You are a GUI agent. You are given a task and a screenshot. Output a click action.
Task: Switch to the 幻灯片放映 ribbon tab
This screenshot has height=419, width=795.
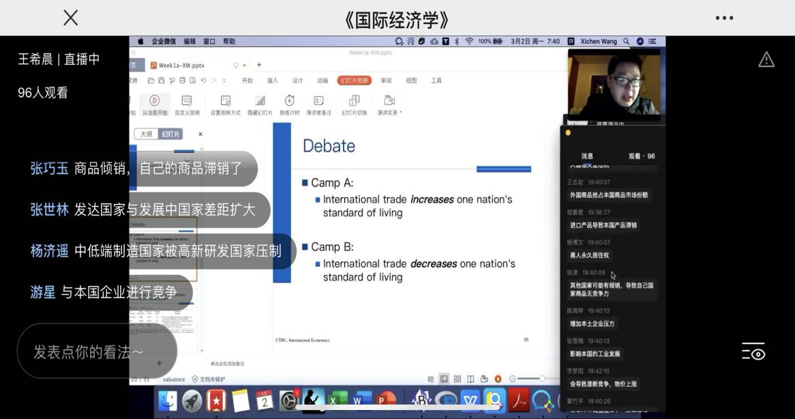pos(354,81)
